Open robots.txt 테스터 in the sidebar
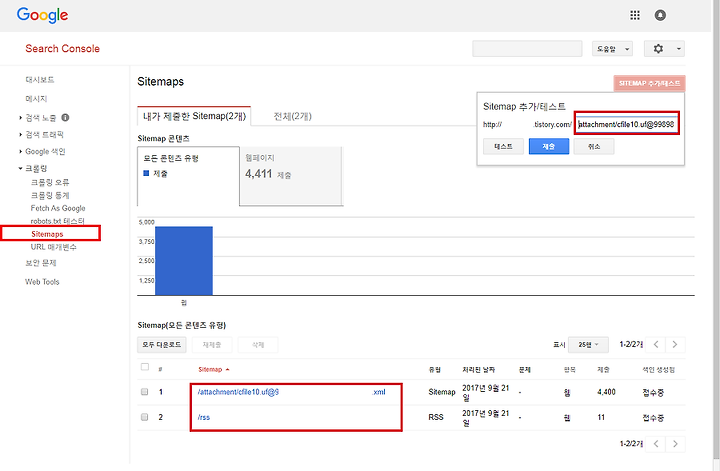The width and height of the screenshot is (720, 471). coord(57,221)
